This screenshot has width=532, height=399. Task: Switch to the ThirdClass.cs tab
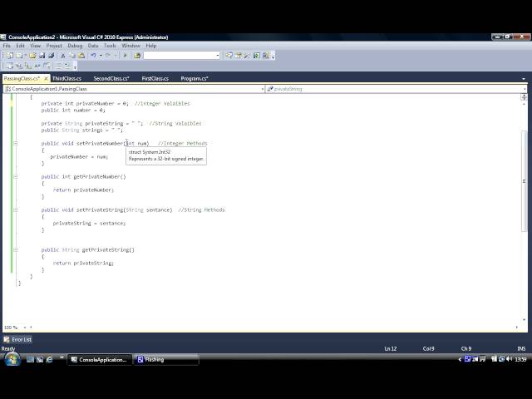pyautogui.click(x=66, y=78)
